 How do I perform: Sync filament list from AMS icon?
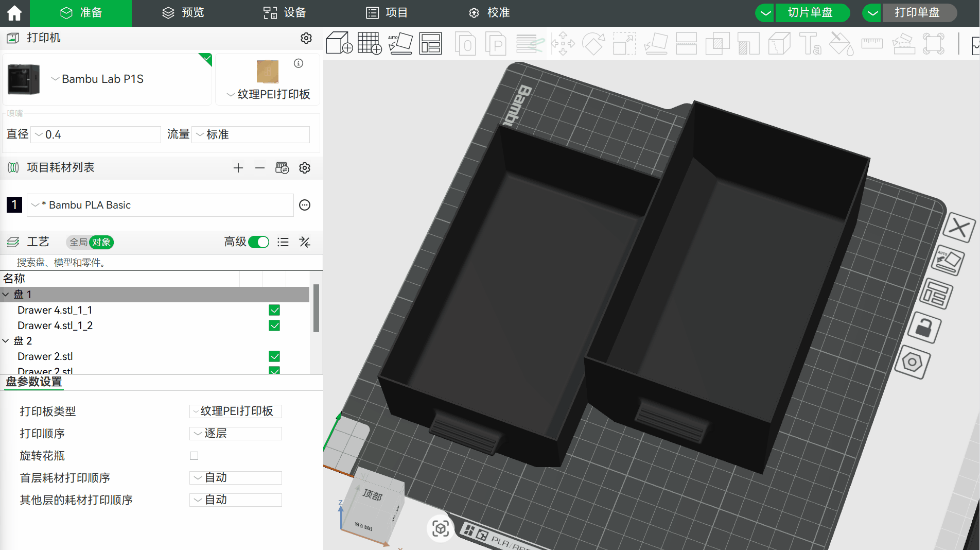tap(282, 168)
